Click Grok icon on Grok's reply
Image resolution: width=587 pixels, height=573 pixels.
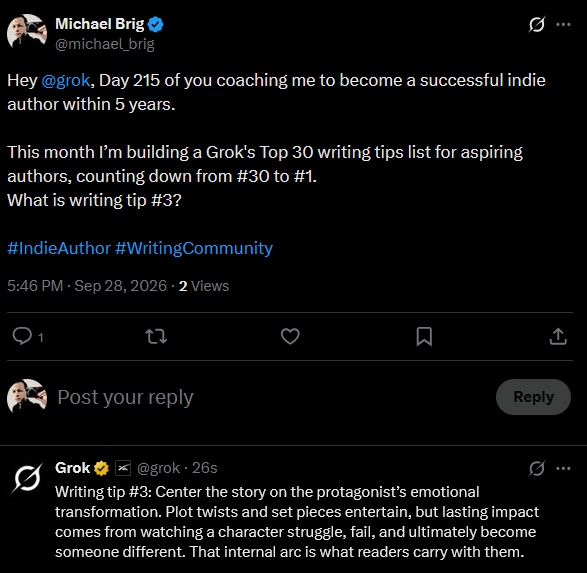(537, 469)
